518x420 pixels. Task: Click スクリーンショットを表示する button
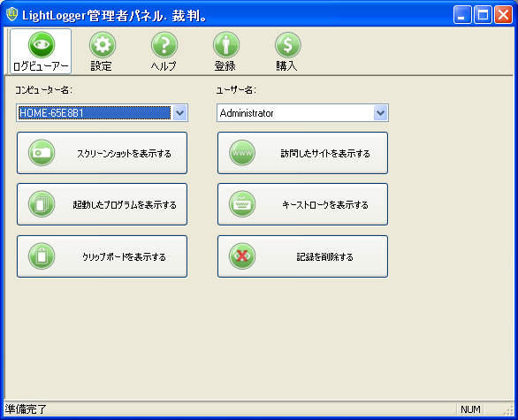pos(102,153)
